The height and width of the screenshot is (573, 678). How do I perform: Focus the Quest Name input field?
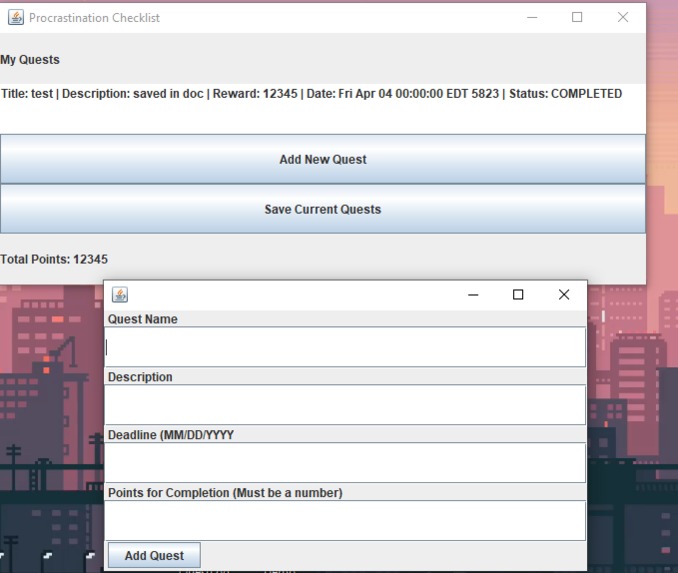click(x=345, y=347)
